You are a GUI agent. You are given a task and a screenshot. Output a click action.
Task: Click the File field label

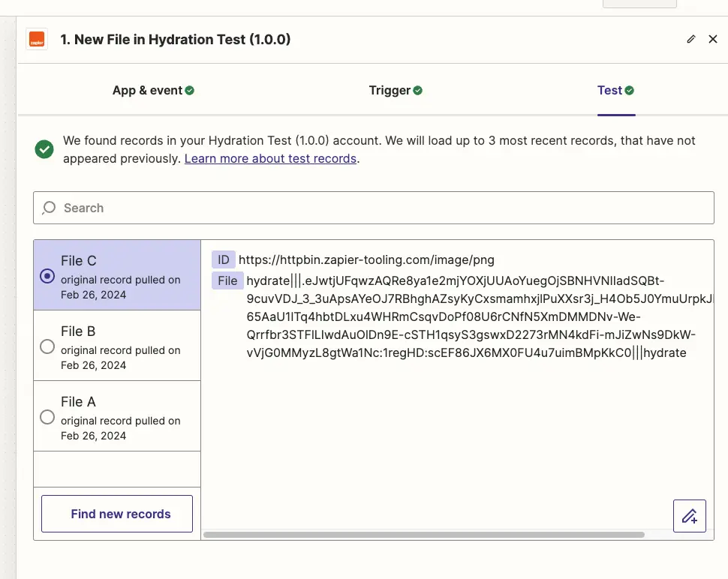click(x=227, y=280)
